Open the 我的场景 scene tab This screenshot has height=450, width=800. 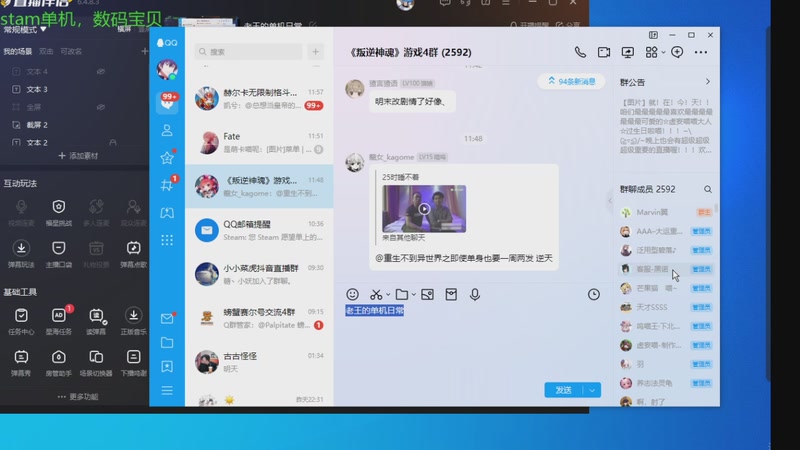18,52
